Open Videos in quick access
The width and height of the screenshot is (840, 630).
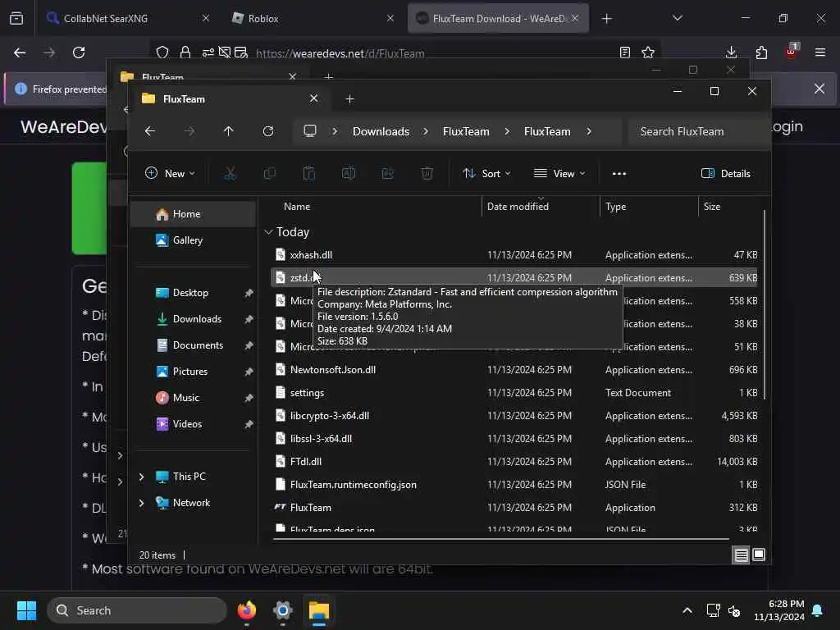[194, 424]
